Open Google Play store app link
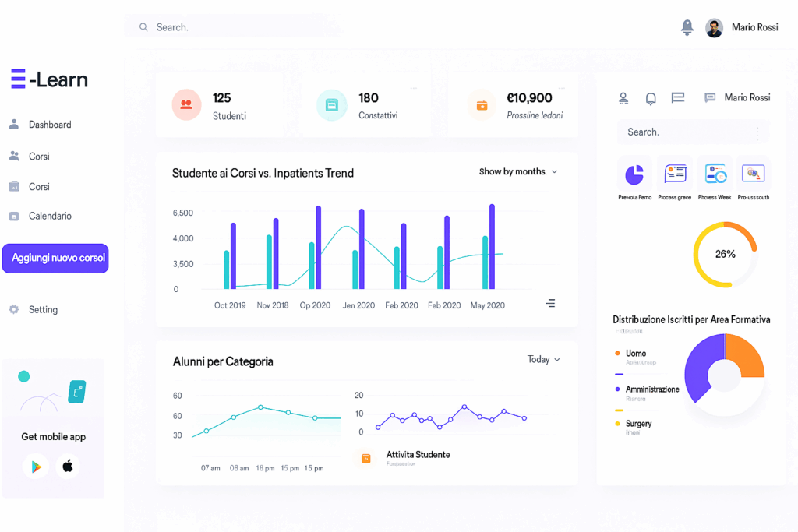The width and height of the screenshot is (798, 532). (x=35, y=467)
